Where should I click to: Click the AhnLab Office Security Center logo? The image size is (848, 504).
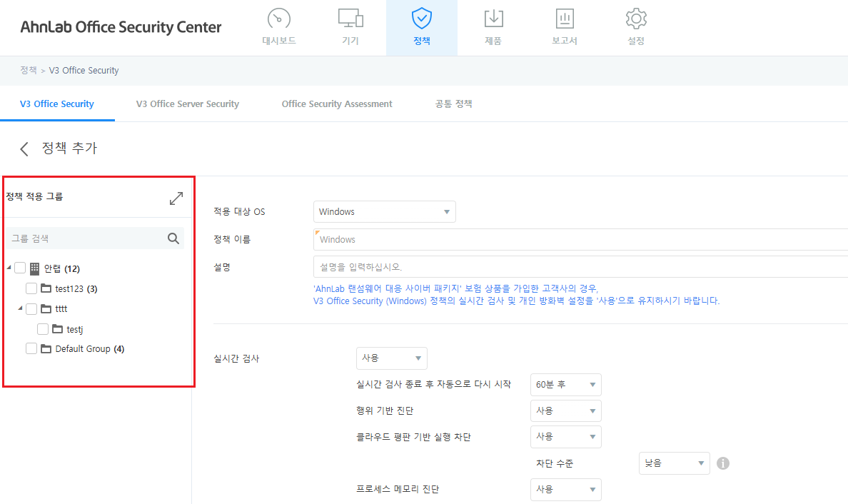click(121, 27)
